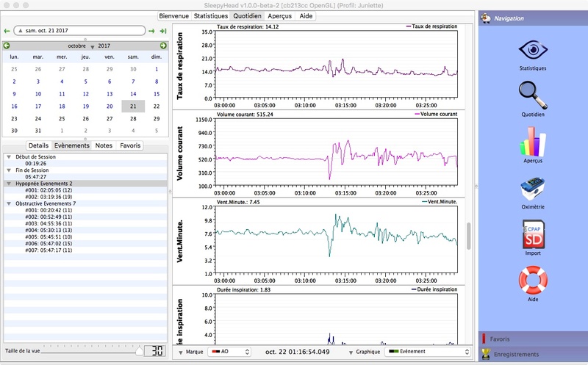
Task: Click the Graphique disclosure triangle
Action: [351, 353]
